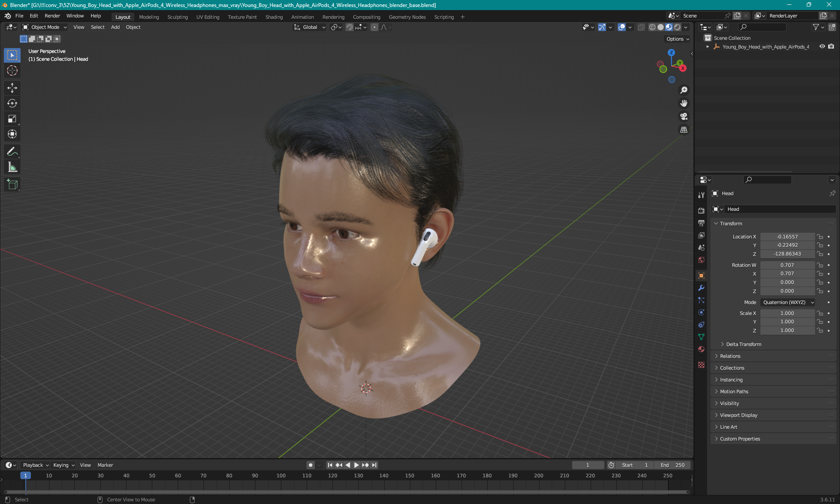Open the View Layer properties tab
840x504 pixels.
[x=701, y=235]
